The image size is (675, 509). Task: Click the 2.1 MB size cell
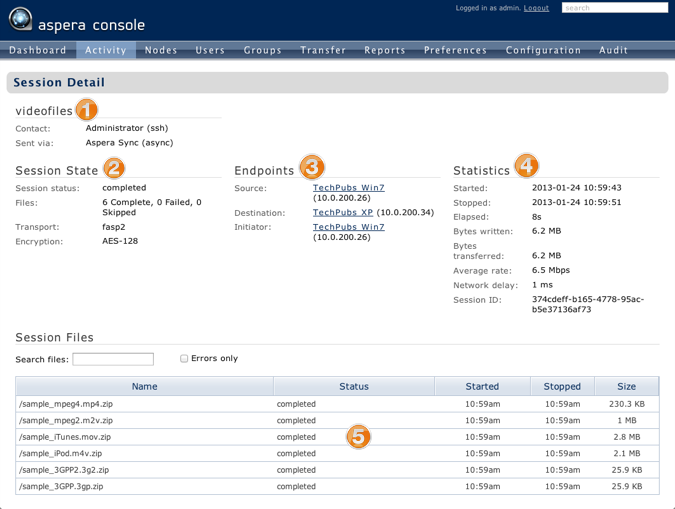point(627,453)
